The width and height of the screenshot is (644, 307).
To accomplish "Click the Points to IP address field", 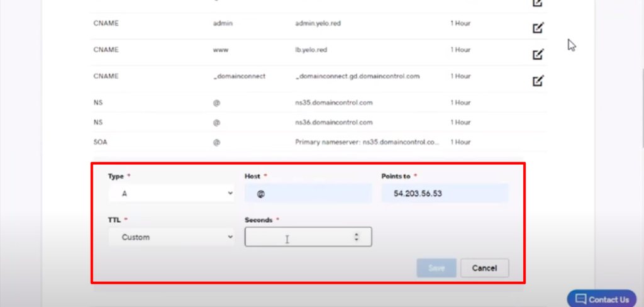I will pyautogui.click(x=445, y=194).
